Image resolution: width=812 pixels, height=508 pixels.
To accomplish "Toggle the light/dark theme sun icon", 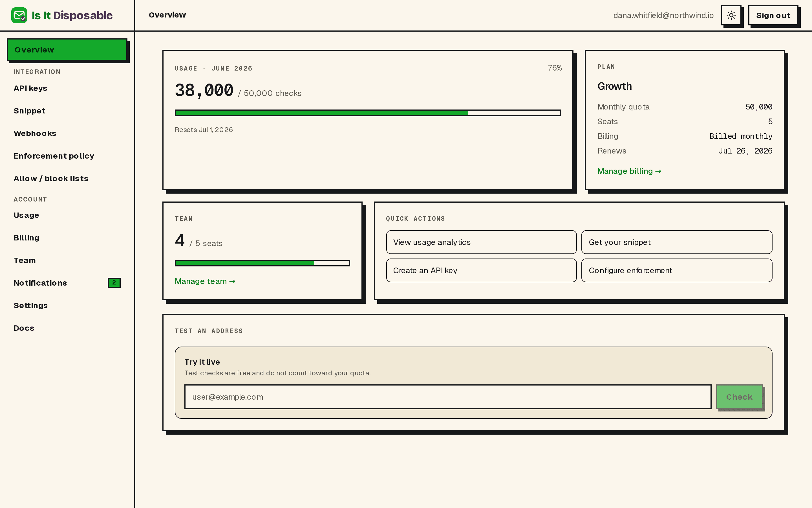I will (x=731, y=15).
